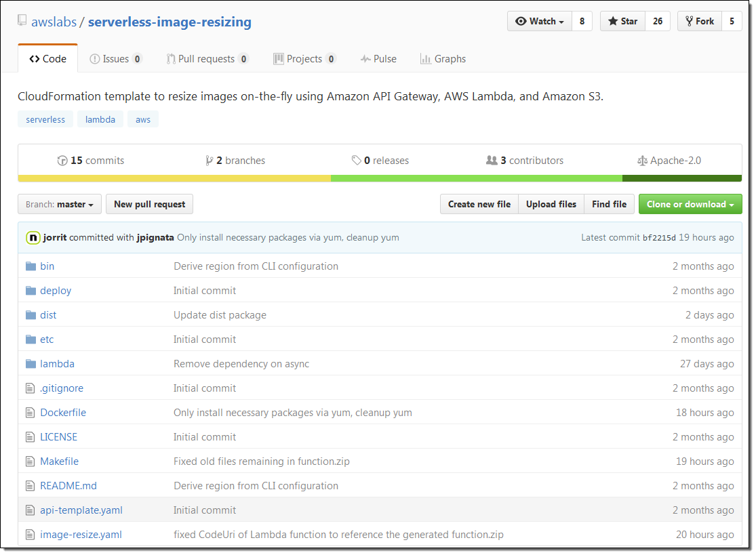756x555 pixels.
Task: Click the .gitignore file icon
Action: (x=31, y=388)
